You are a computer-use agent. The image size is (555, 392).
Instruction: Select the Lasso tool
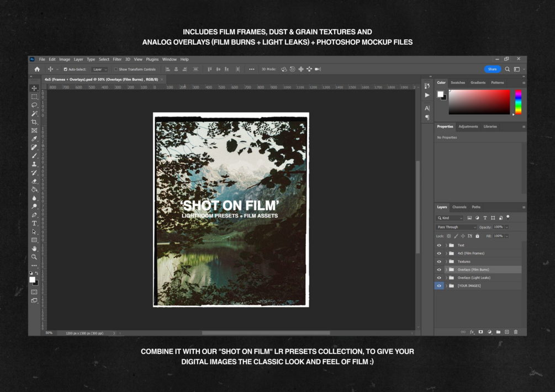(34, 105)
